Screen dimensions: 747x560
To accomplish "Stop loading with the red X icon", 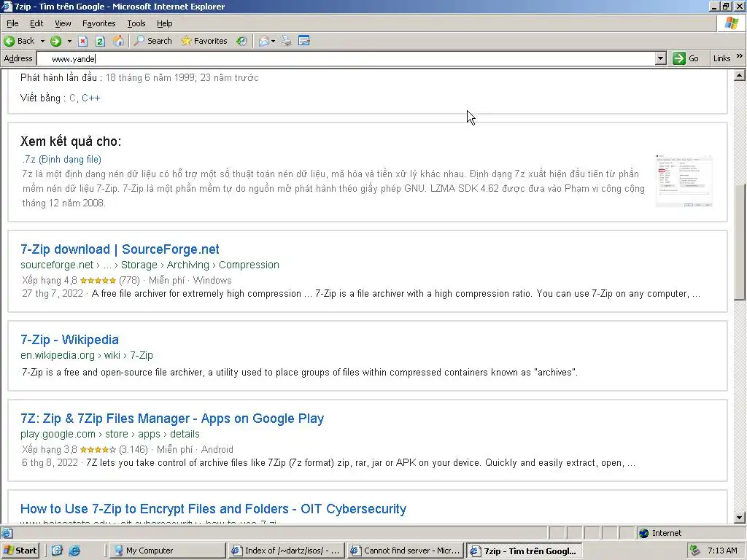I will click(83, 41).
